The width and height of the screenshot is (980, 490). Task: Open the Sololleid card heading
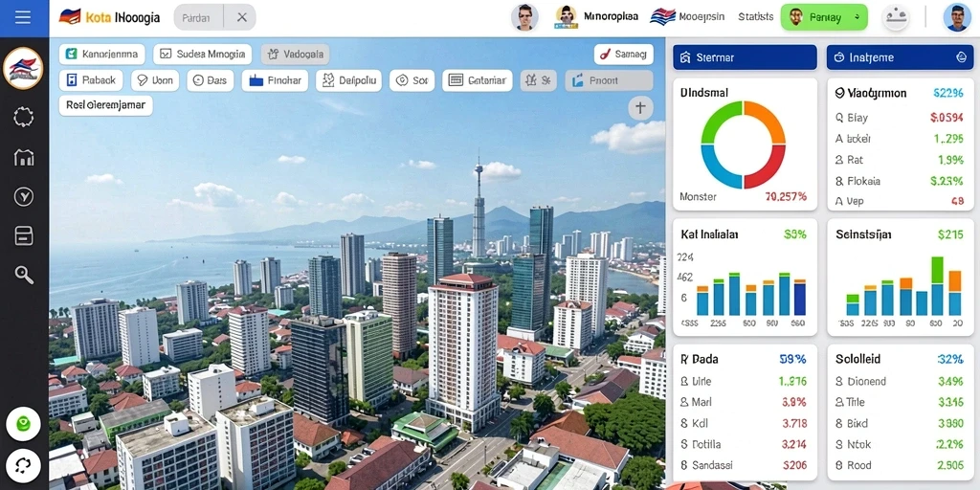857,359
